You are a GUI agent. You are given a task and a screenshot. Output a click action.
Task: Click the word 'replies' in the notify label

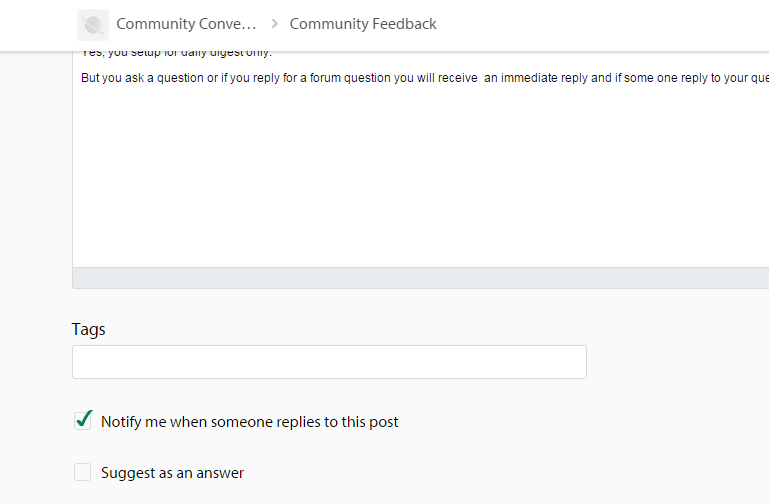[x=300, y=422]
